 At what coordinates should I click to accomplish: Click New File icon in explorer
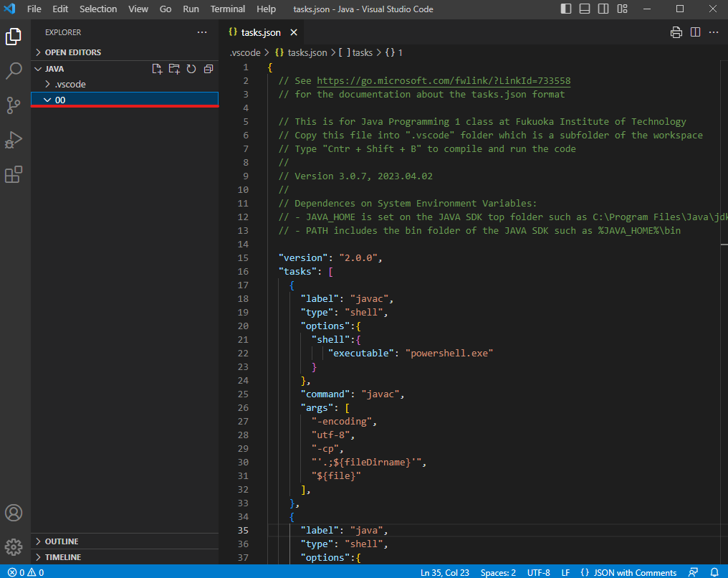pos(157,69)
